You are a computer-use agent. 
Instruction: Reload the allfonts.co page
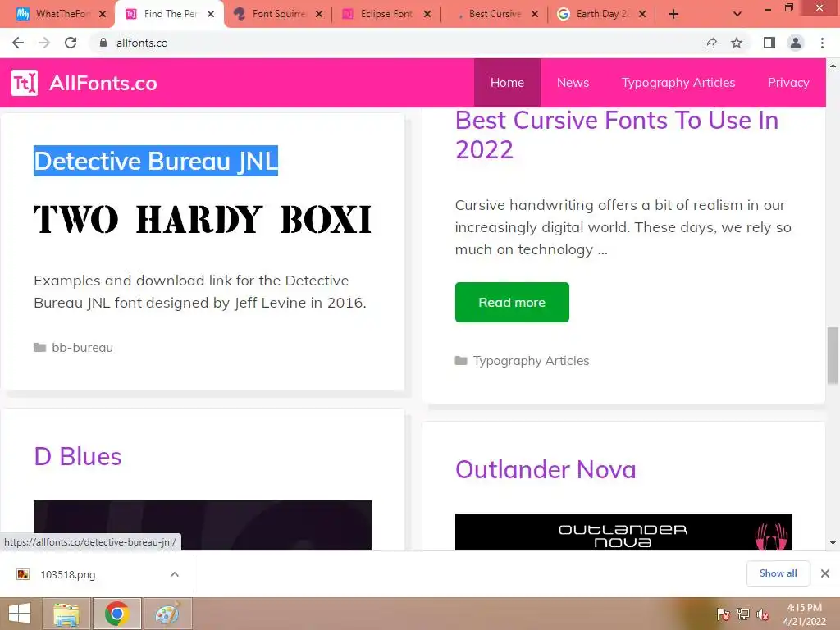pyautogui.click(x=71, y=43)
